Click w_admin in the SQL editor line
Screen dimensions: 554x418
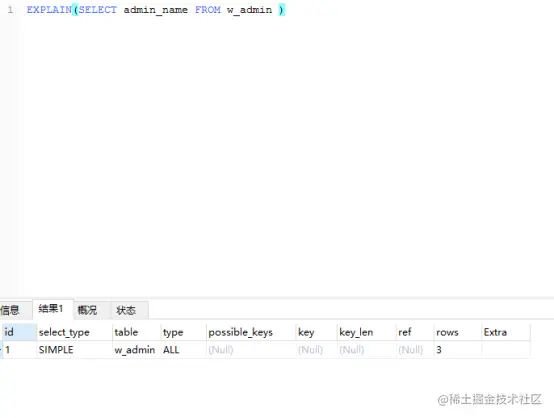(249, 10)
